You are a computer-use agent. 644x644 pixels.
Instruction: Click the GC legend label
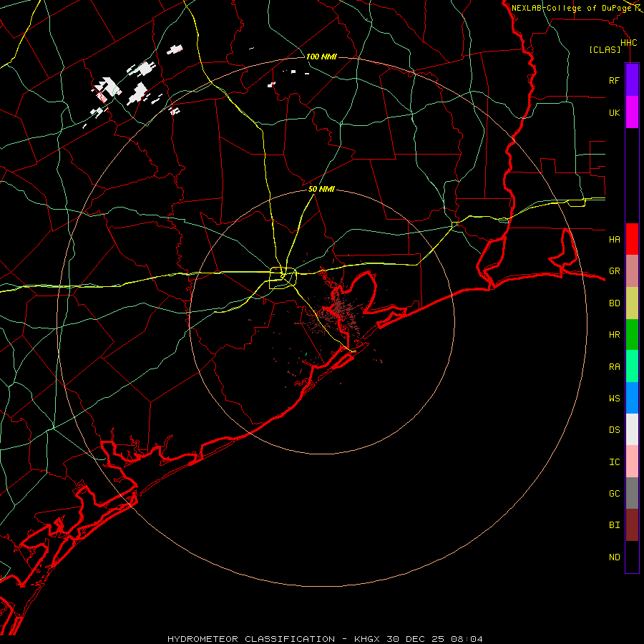pyautogui.click(x=614, y=494)
